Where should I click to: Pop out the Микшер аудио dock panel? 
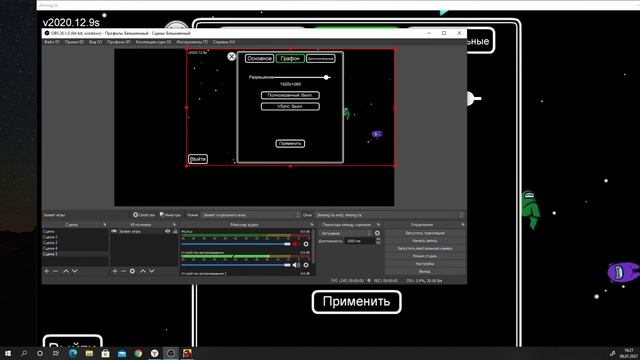click(312, 224)
